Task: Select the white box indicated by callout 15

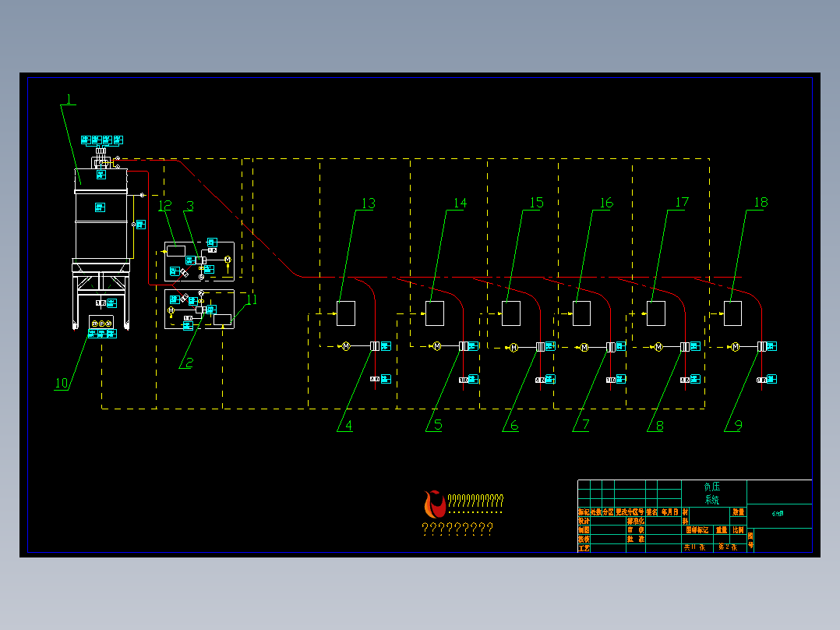Action: point(511,313)
